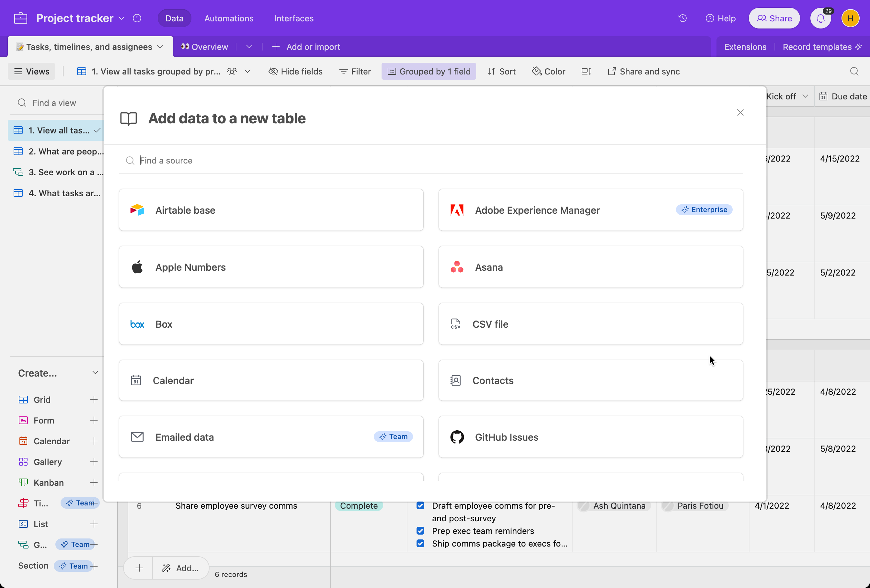Switch to Automations tab
870x588 pixels.
coord(229,18)
